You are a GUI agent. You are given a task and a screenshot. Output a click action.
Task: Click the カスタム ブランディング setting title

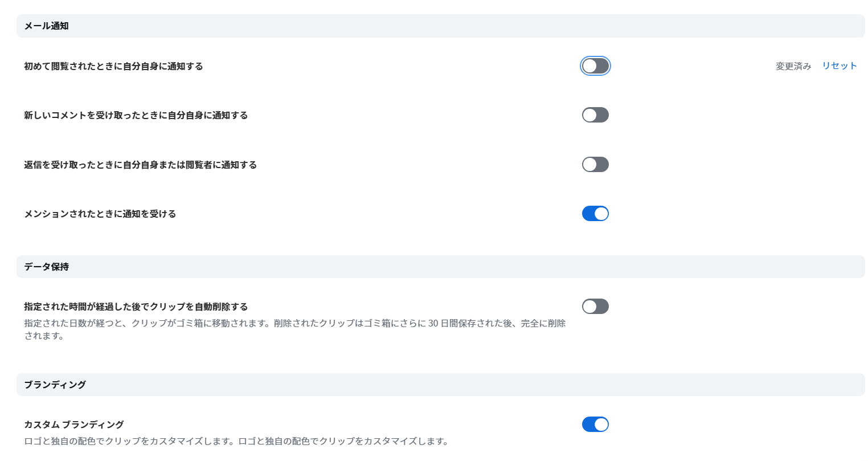(x=74, y=425)
